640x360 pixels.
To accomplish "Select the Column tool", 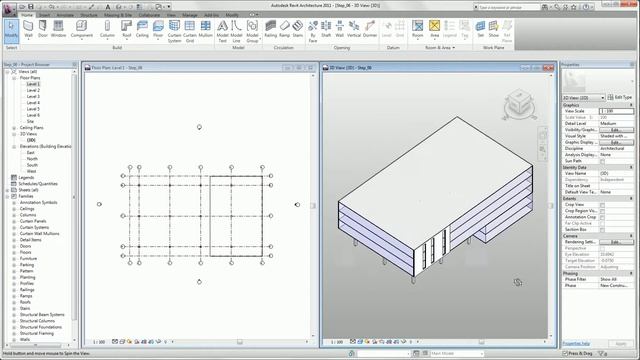I will (x=107, y=30).
